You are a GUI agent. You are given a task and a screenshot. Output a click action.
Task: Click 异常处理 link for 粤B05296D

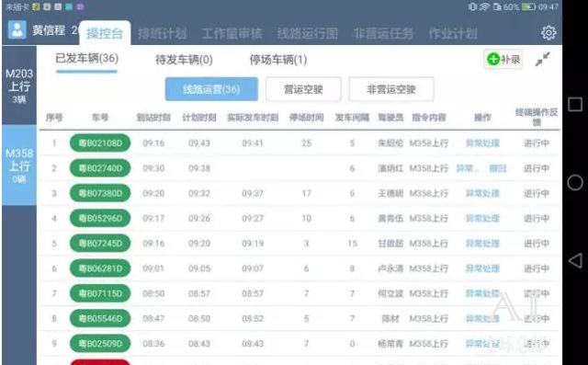[482, 218]
